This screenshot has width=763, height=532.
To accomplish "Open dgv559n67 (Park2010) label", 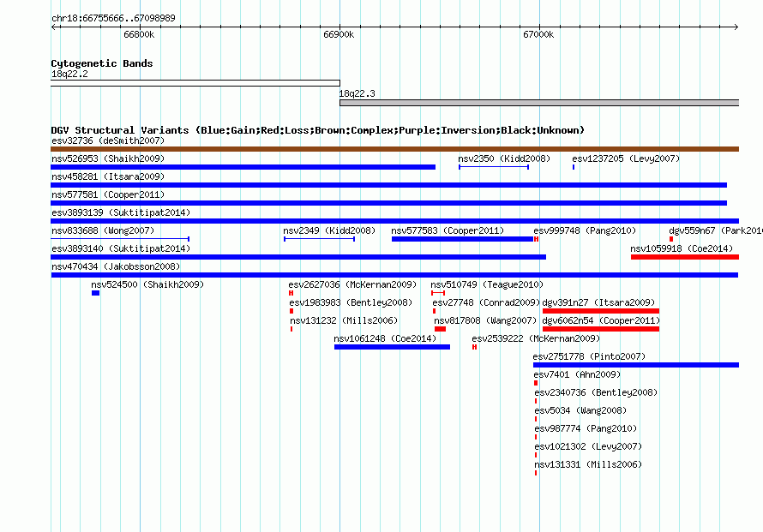I will pyautogui.click(x=716, y=231).
